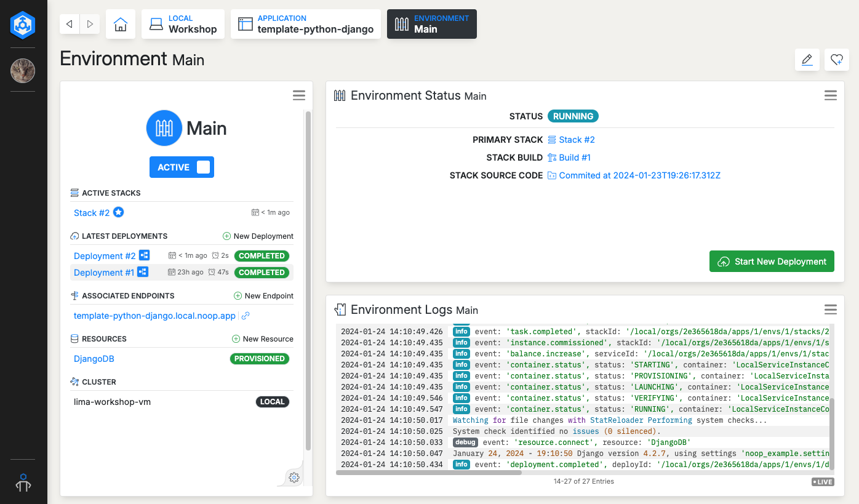Click the back navigation arrow

click(x=69, y=23)
